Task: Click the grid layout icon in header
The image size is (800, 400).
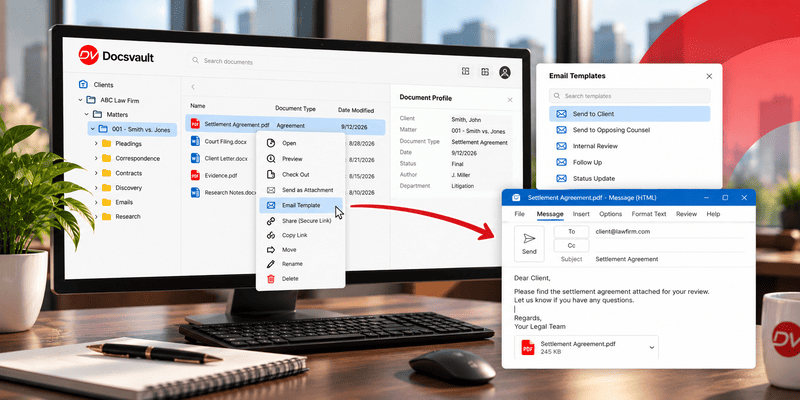Action: (465, 71)
